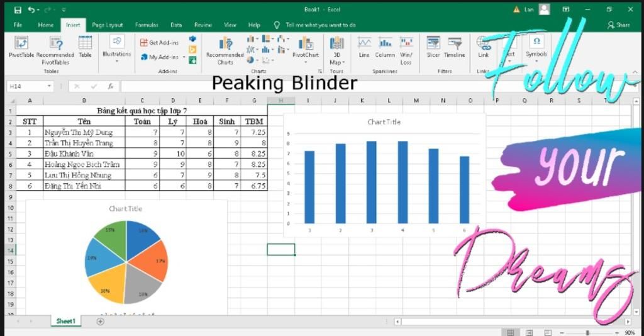The height and width of the screenshot is (336, 644).
Task: Click the Bing Maps add-in icon
Action: (192, 50)
